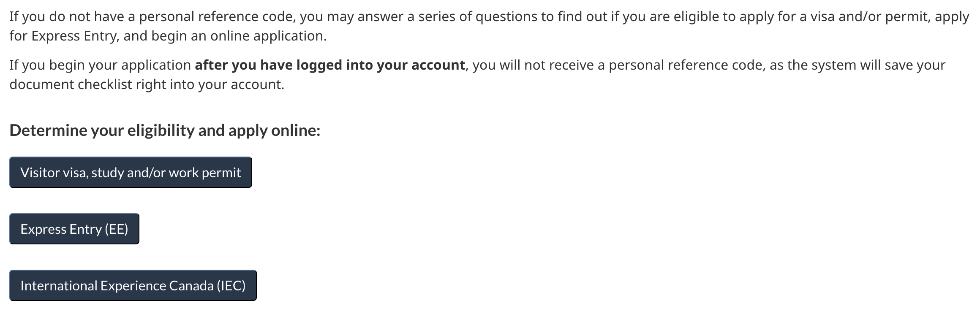The image size is (980, 314).
Task: Click the phrase document checklist right into your account
Action: (x=147, y=84)
